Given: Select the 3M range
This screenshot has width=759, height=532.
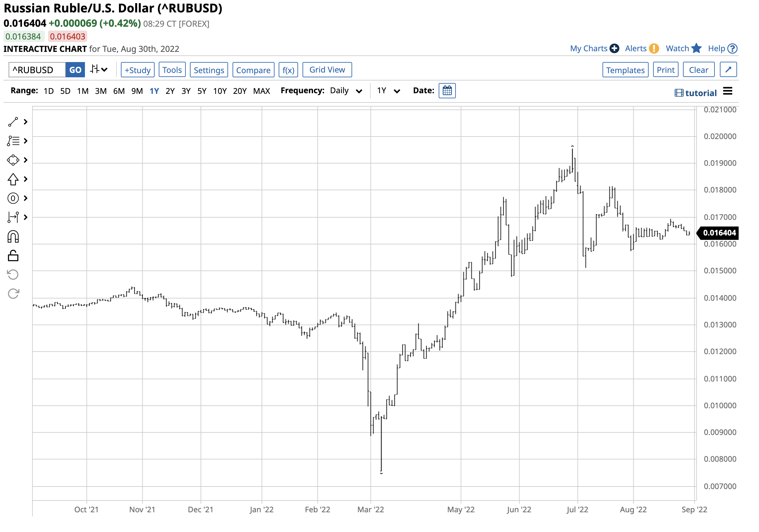Looking at the screenshot, I should click(101, 91).
